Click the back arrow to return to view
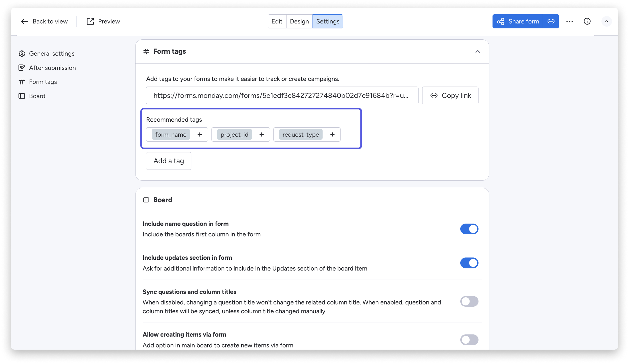The height and width of the screenshot is (364, 629). pyautogui.click(x=24, y=21)
